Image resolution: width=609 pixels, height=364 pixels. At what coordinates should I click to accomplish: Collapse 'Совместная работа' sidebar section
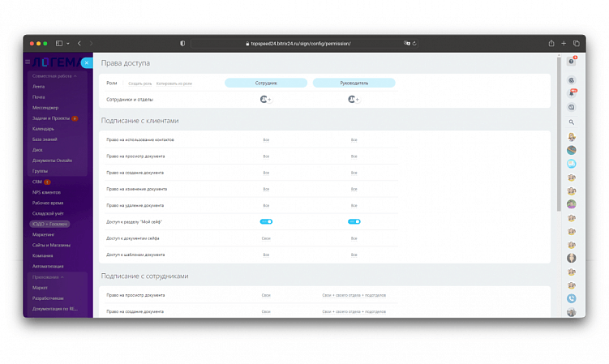(x=54, y=76)
